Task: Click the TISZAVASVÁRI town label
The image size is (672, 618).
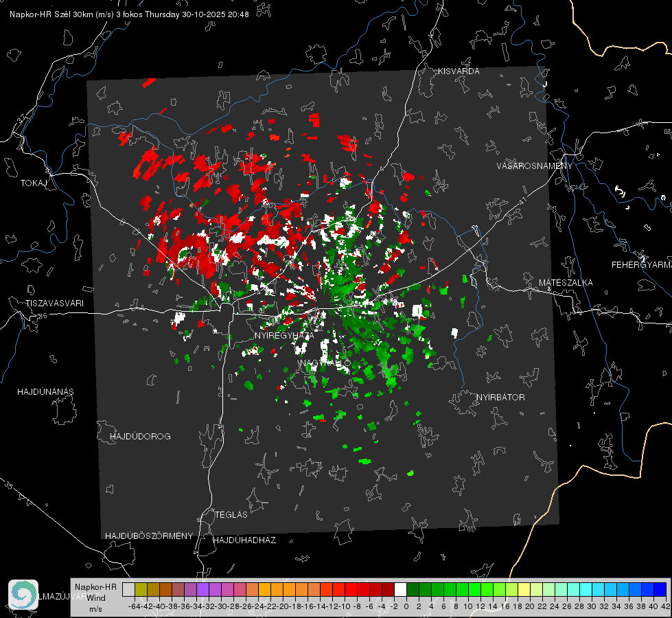Action: 54,304
